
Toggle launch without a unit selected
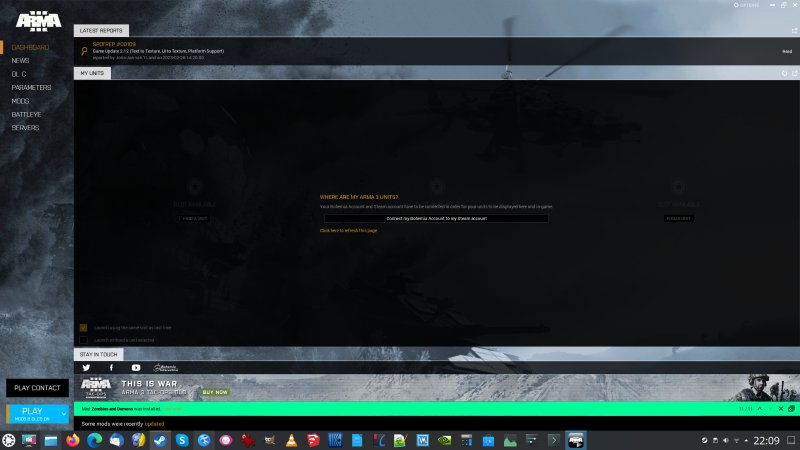(x=84, y=340)
